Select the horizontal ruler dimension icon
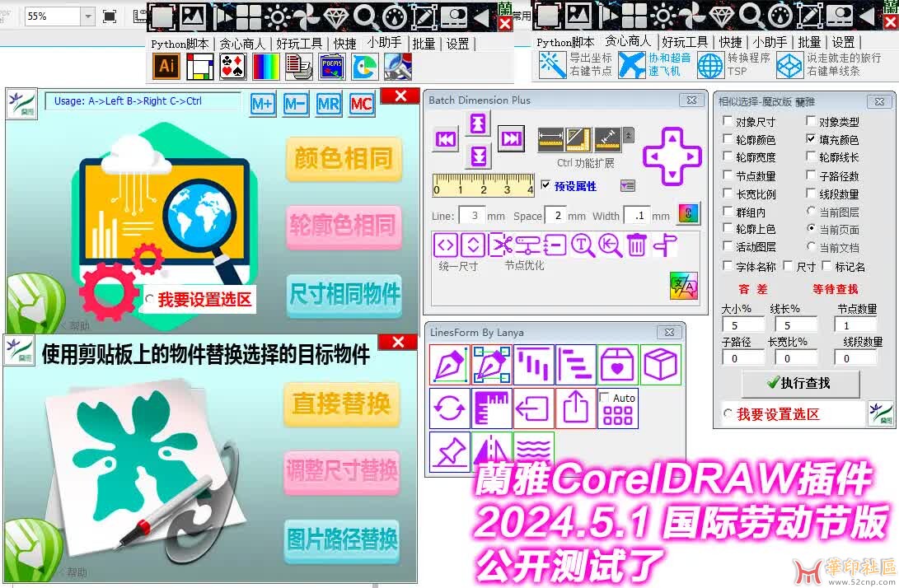899x588 pixels. (550, 139)
